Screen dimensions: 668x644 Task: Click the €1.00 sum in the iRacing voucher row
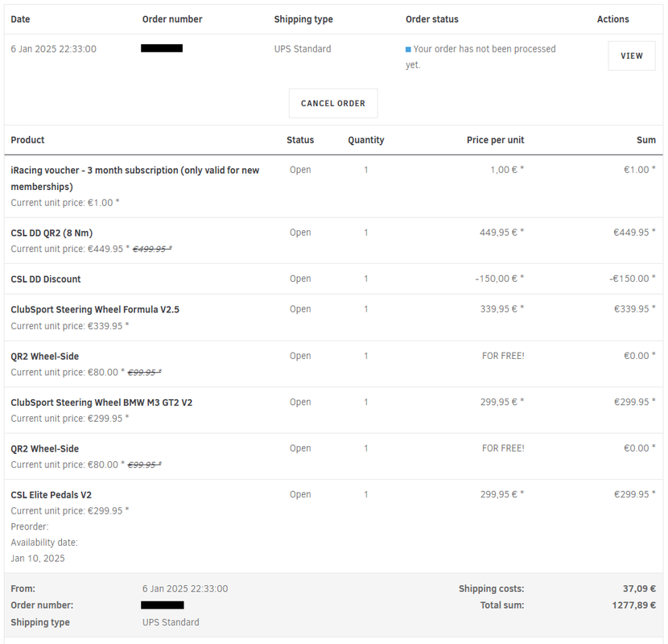coord(640,170)
